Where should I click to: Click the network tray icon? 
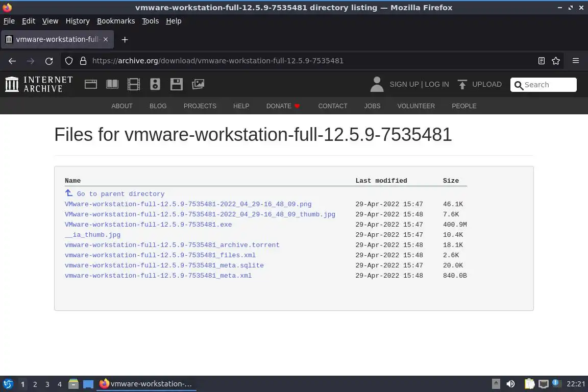coord(544,384)
